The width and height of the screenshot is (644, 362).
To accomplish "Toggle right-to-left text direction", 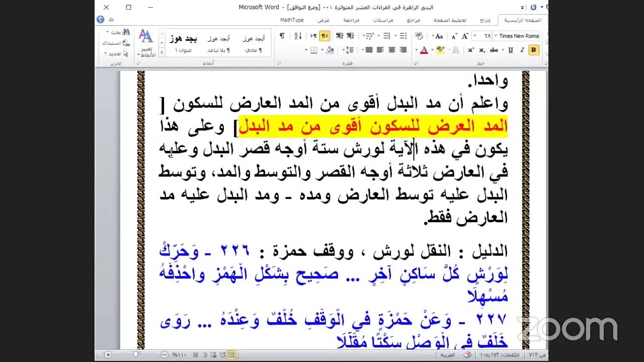I will tap(325, 36).
